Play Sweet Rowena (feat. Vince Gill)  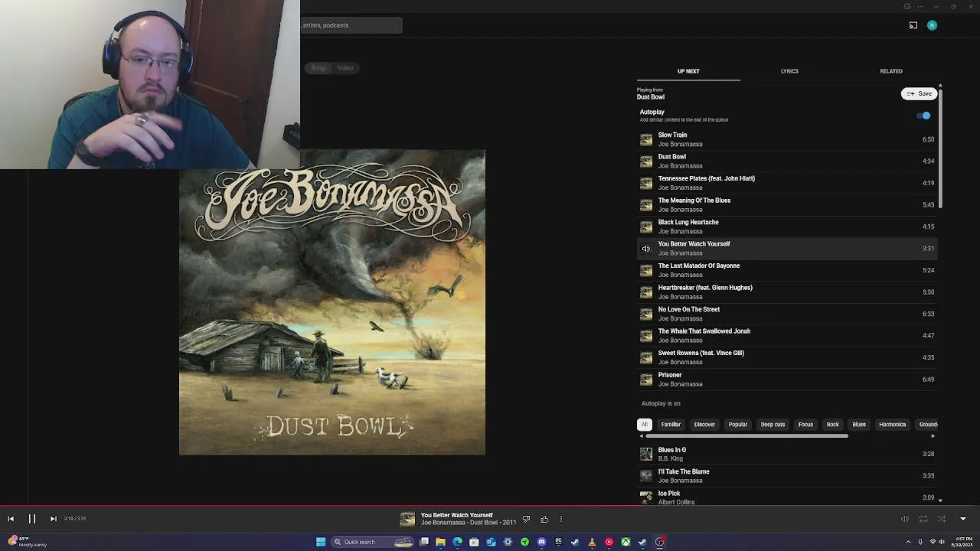(x=787, y=357)
